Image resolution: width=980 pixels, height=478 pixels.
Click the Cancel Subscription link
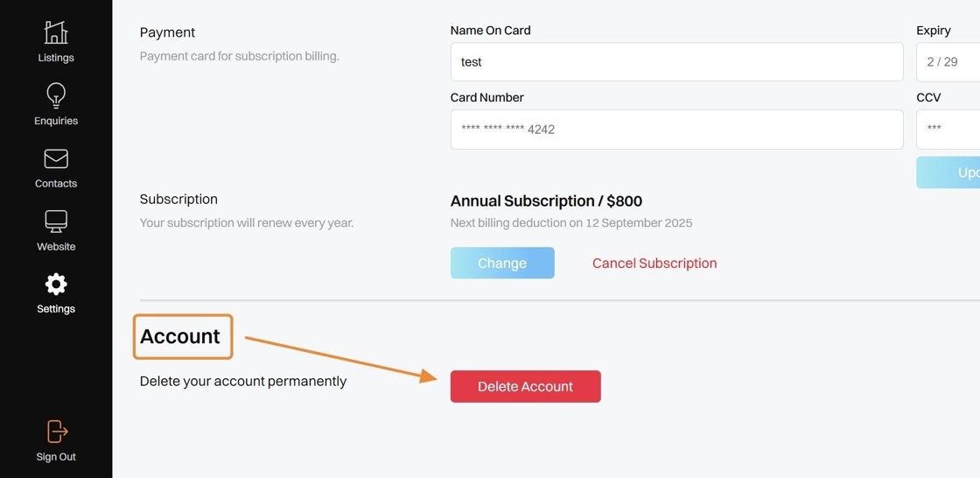654,264
